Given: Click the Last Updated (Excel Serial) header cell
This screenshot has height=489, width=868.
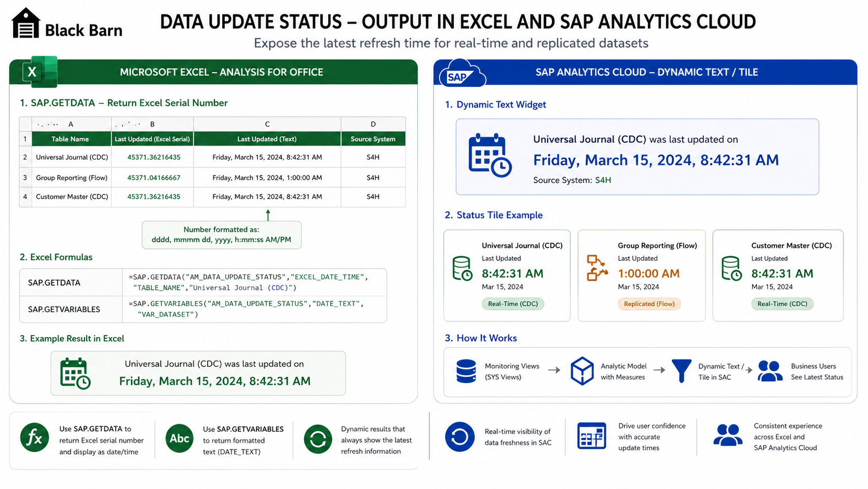Looking at the screenshot, I should click(153, 139).
